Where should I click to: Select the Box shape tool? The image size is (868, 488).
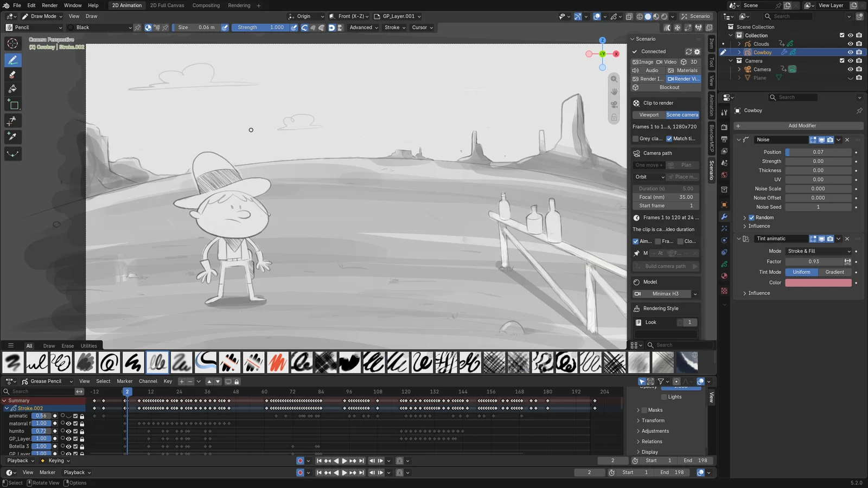13,105
